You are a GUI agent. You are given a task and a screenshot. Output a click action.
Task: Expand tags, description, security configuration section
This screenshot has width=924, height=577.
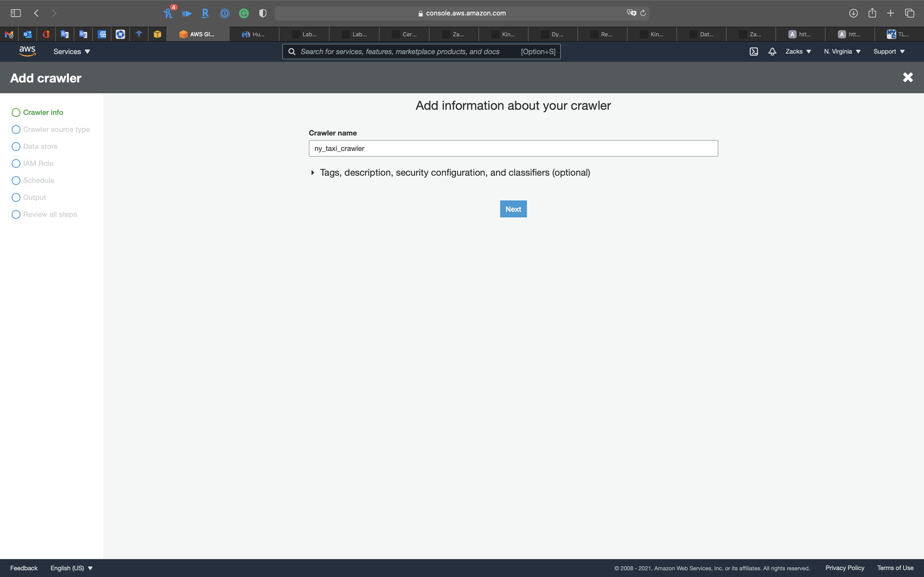454,173
